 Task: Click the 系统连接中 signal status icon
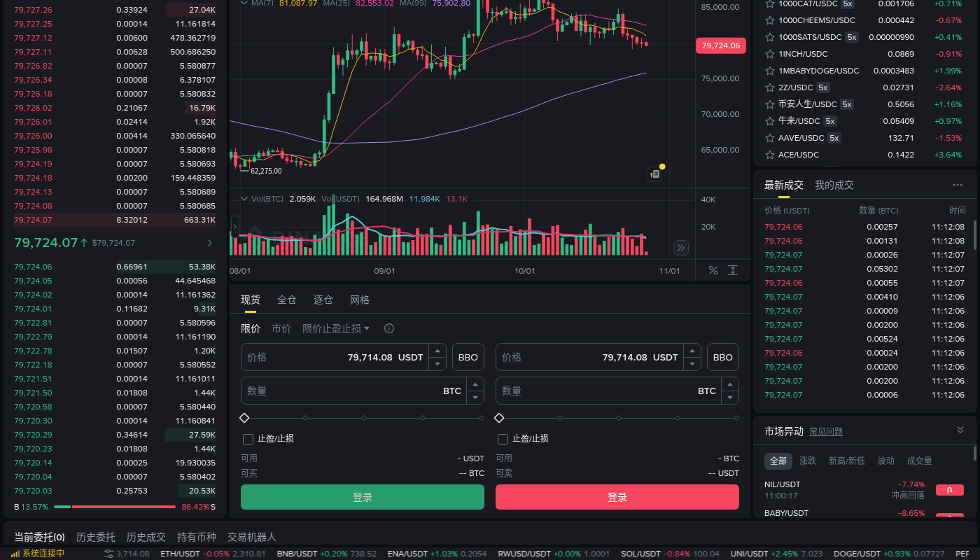click(17, 554)
